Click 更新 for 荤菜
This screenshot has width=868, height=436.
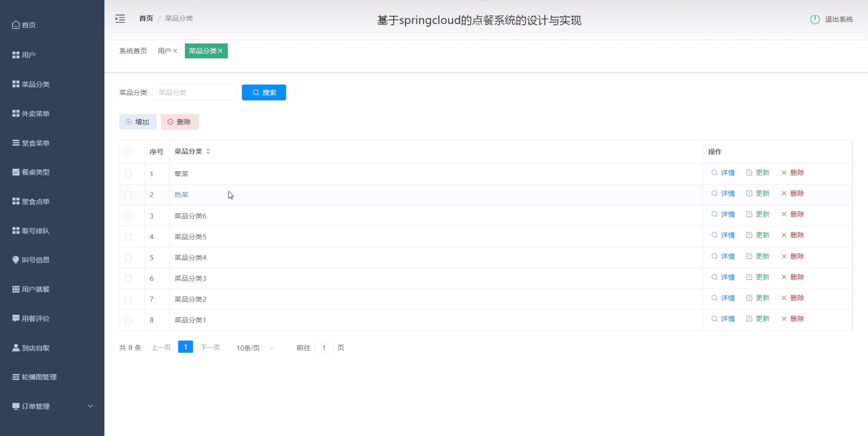click(x=758, y=173)
